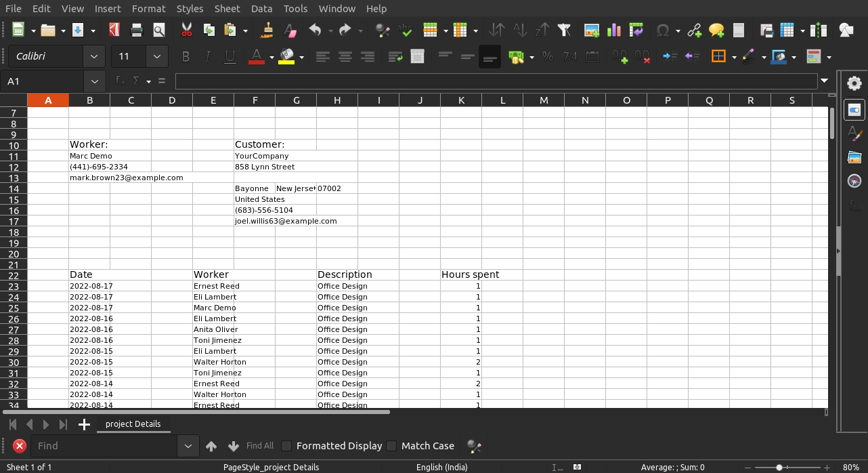Add a decimal place
The width and height of the screenshot is (868, 473).
coord(620,57)
